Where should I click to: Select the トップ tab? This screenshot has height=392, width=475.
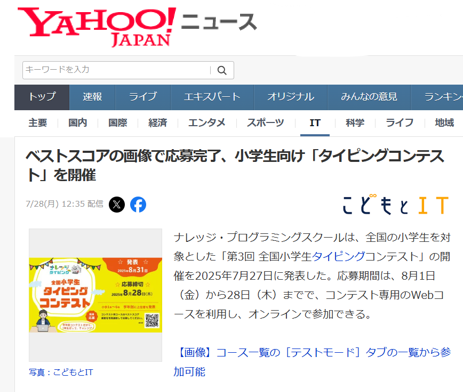(x=42, y=97)
